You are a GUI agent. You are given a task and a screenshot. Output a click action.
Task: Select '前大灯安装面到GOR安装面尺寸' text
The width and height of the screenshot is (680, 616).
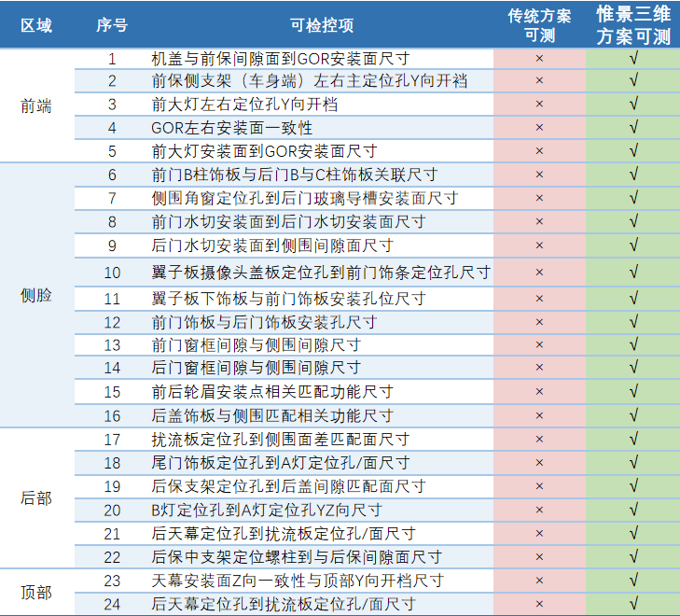click(264, 151)
